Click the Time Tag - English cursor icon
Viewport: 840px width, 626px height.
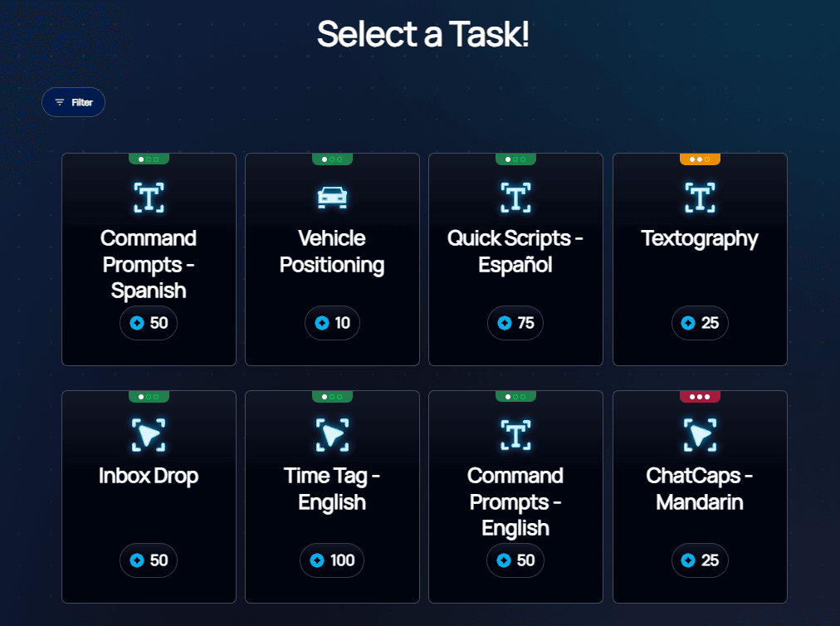pos(332,435)
